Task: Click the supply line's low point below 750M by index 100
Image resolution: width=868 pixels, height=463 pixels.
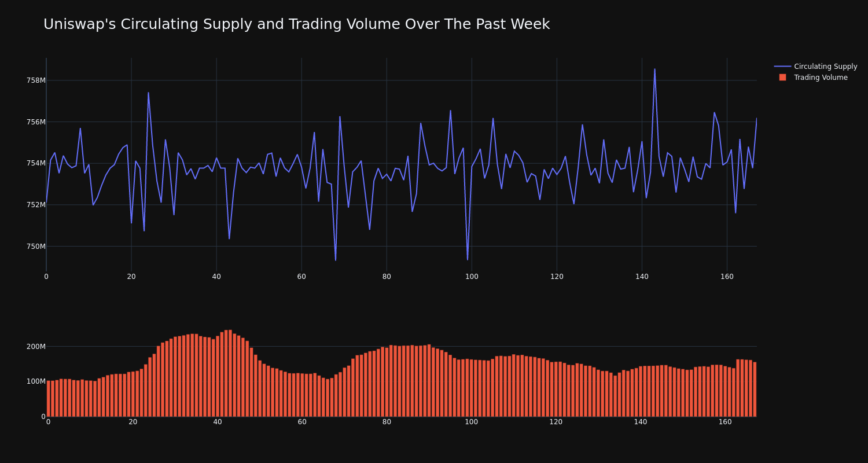Action: (x=468, y=259)
